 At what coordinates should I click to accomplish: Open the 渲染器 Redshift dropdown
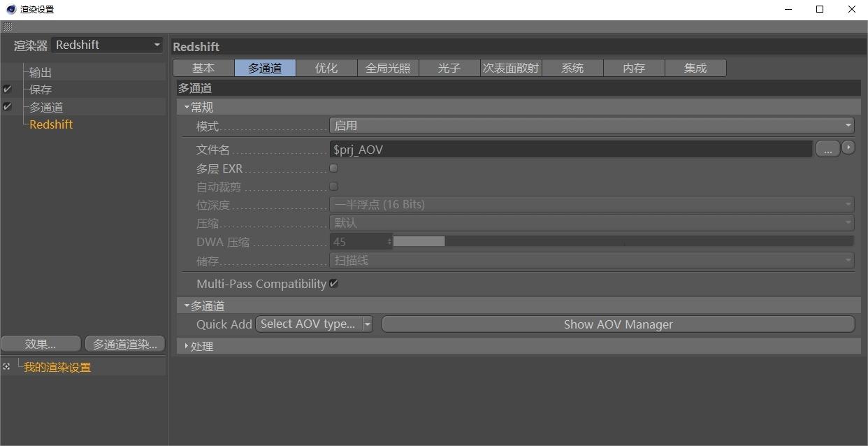tap(107, 45)
